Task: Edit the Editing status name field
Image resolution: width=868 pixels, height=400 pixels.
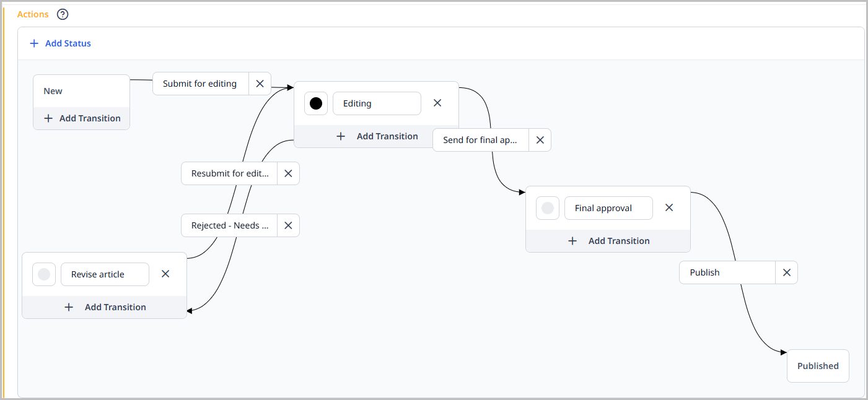Action: coord(377,103)
